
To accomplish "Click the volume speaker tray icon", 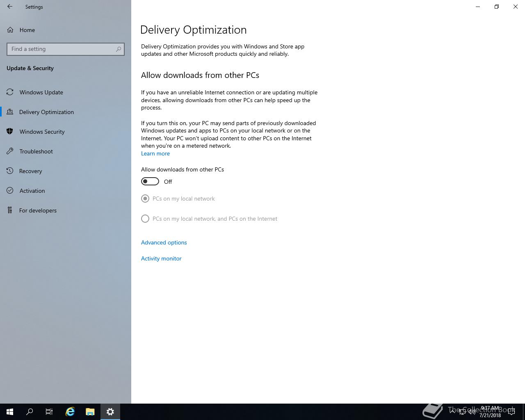I will [472, 412].
